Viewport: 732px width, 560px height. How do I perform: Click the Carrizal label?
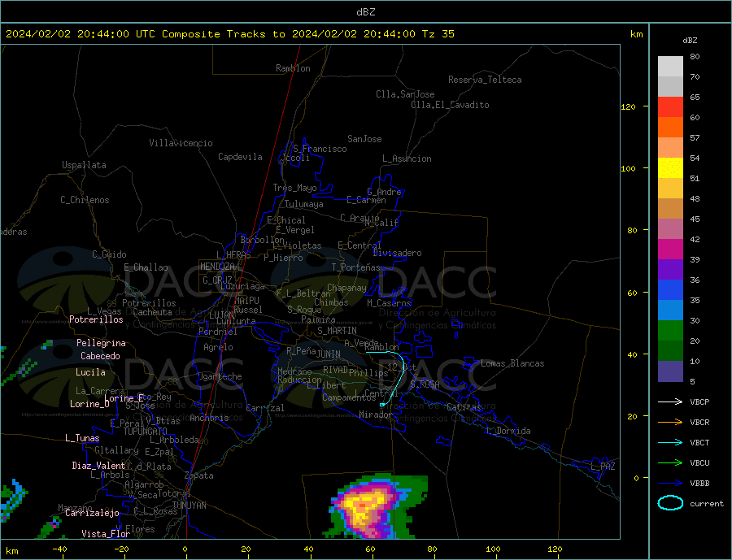(x=265, y=408)
